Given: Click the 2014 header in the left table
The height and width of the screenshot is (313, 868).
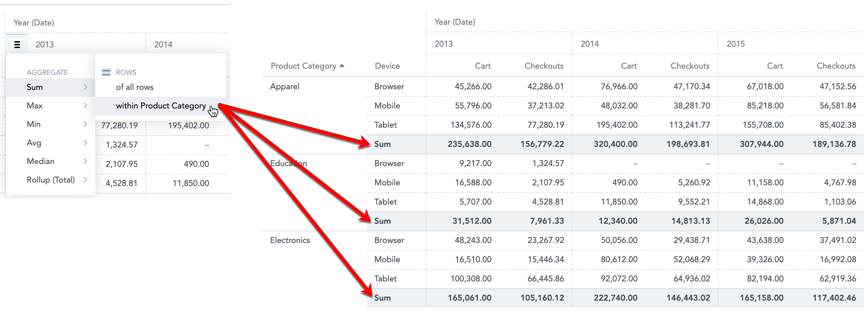Looking at the screenshot, I should (163, 45).
